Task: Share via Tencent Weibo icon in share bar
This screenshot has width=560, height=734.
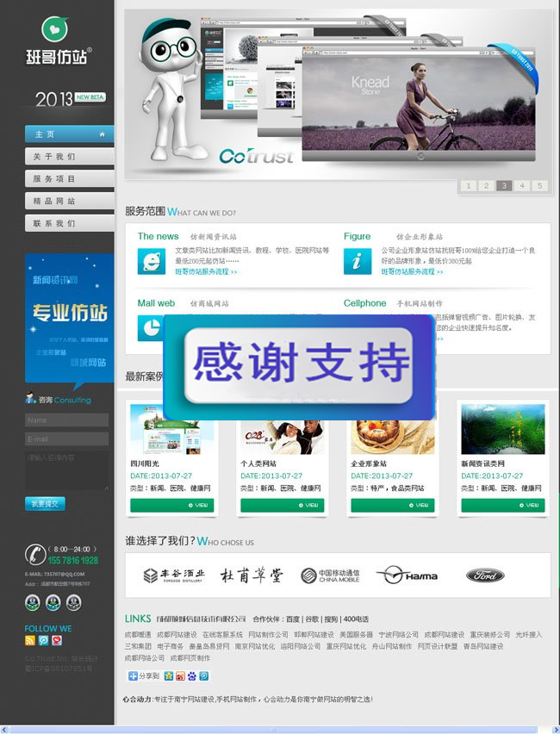Action: coord(203,676)
